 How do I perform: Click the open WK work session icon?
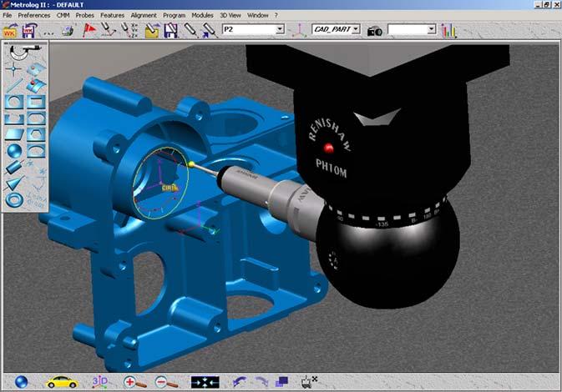[10, 30]
